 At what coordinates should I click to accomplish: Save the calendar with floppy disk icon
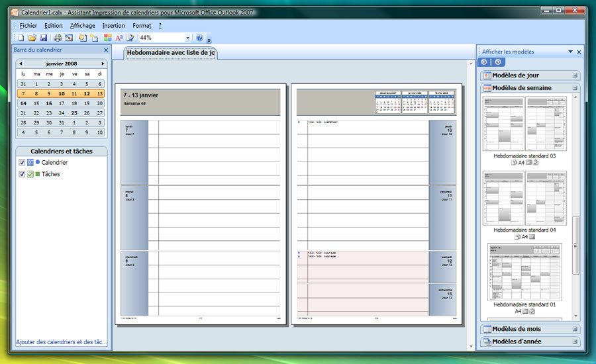pyautogui.click(x=43, y=38)
